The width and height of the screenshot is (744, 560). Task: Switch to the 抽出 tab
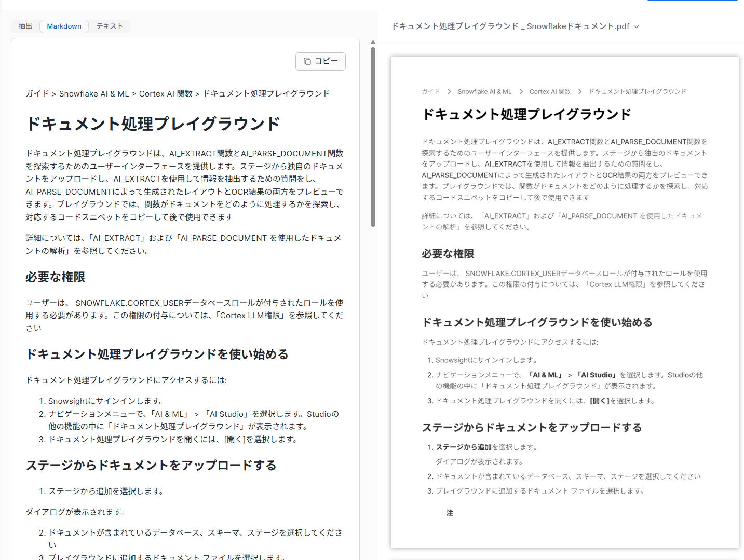25,26
